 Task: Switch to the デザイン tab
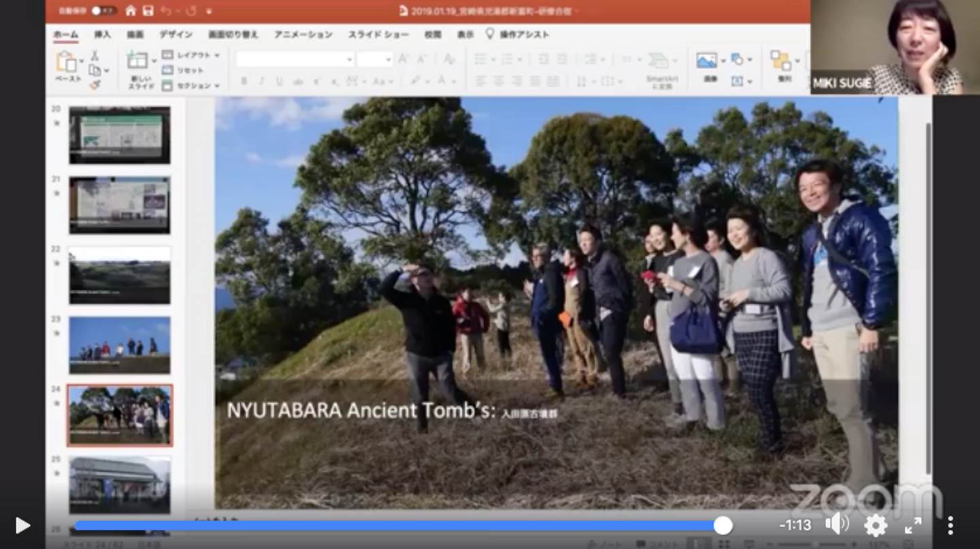[x=176, y=35]
